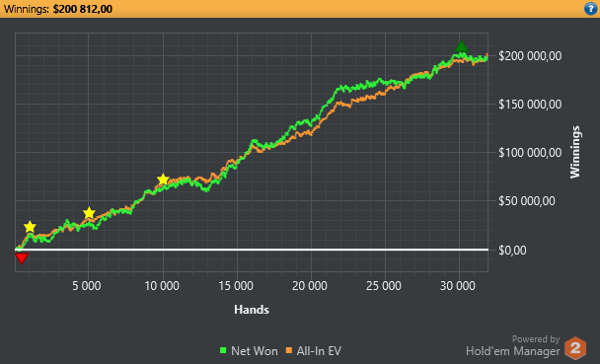Click the Powered by Hold'em Manager text

[x=513, y=345]
